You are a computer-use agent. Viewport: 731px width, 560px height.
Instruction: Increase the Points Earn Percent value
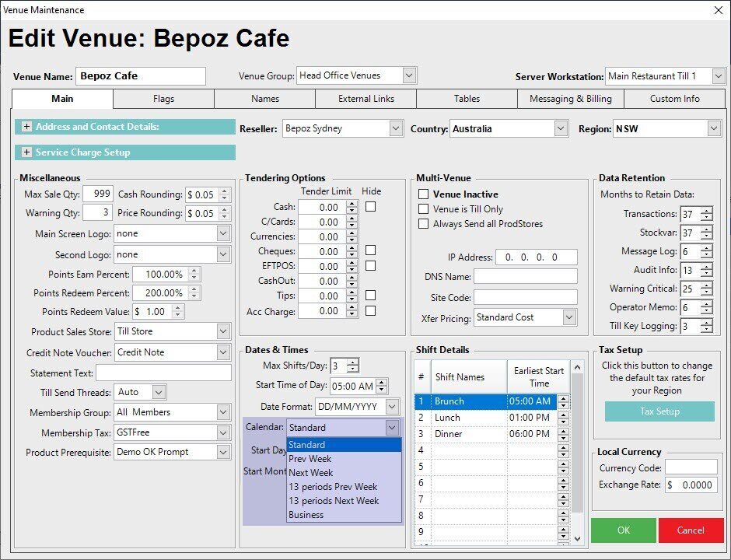pos(194,271)
